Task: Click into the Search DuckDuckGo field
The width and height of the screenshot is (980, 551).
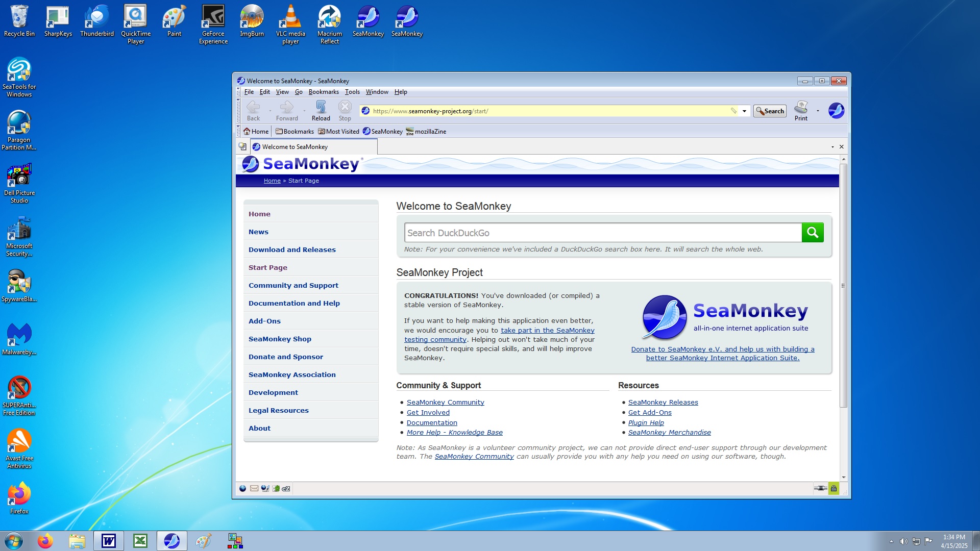Action: tap(603, 233)
